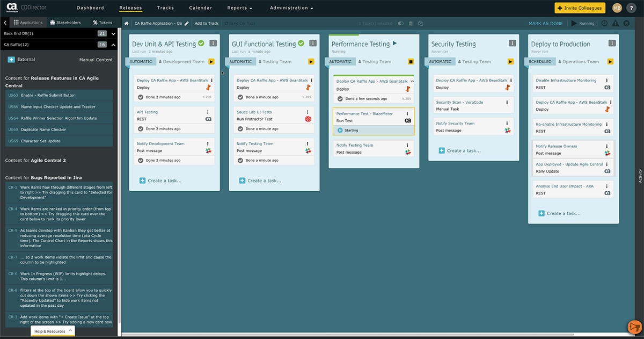Create a task in Deploy to Production
The height and width of the screenshot is (339, 644).
560,214
